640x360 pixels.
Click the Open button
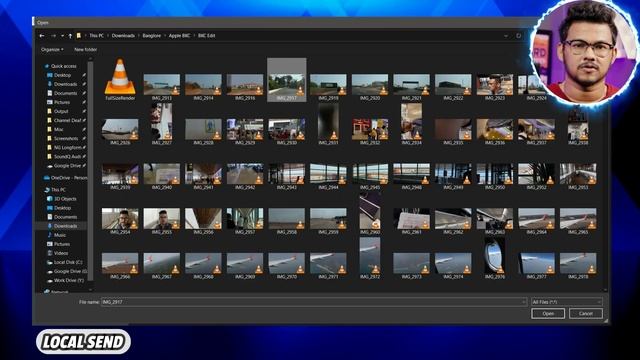pyautogui.click(x=548, y=313)
